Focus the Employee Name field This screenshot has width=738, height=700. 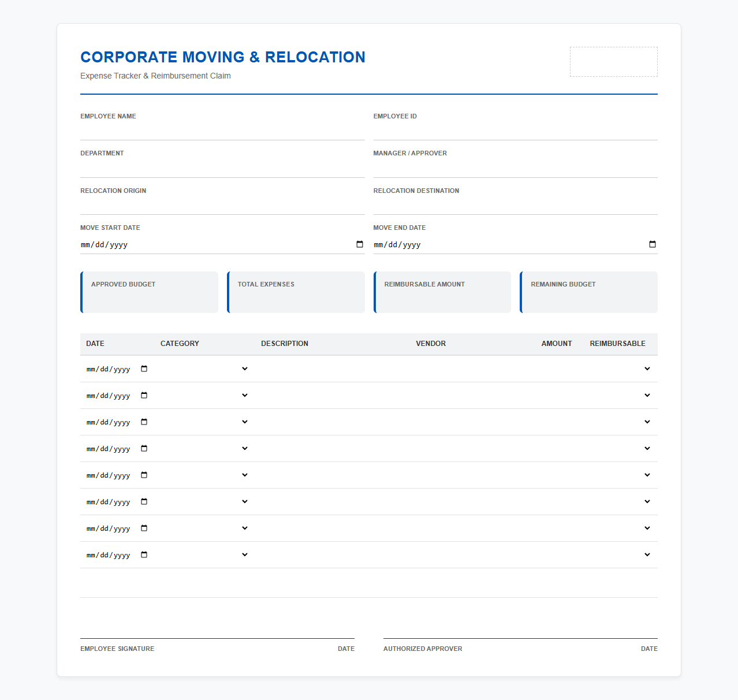(222, 132)
